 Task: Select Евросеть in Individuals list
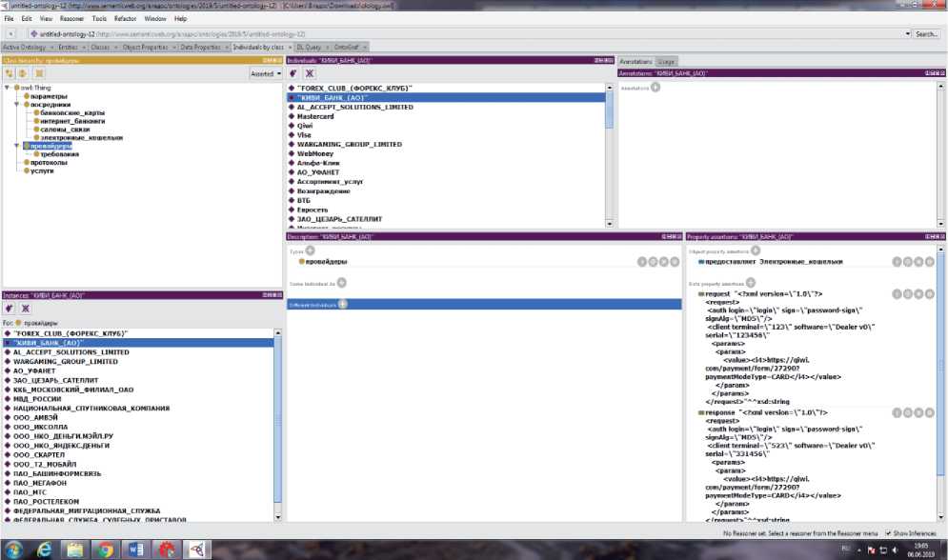(312, 210)
